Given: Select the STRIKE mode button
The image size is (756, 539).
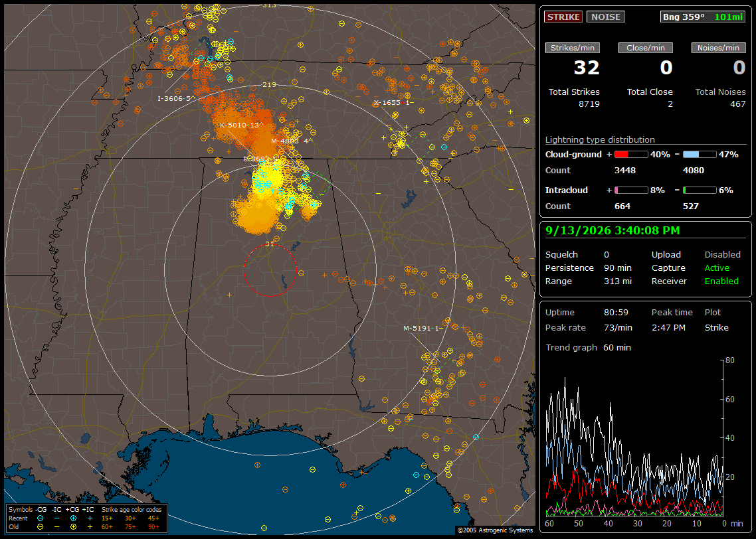Looking at the screenshot, I should [563, 17].
